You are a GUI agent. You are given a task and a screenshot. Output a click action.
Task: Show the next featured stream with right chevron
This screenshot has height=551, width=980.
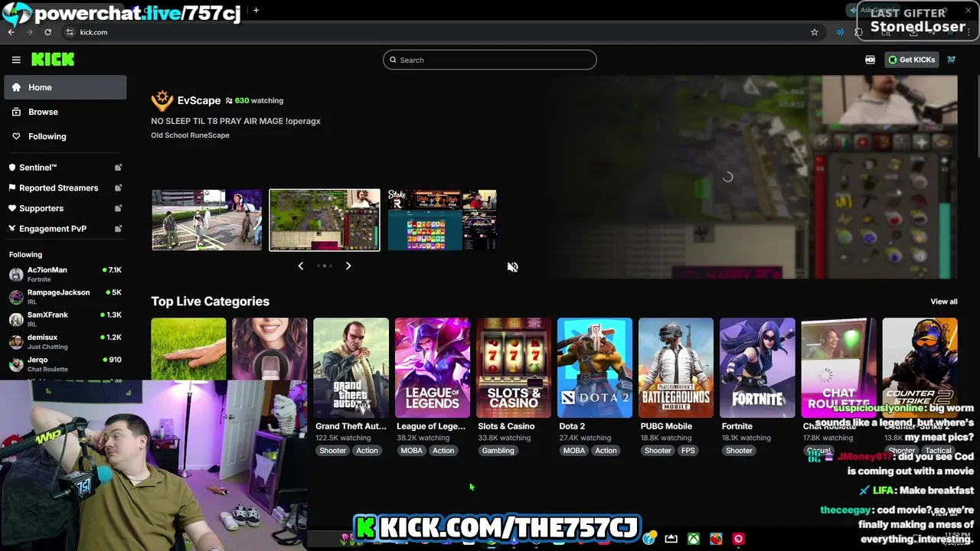click(348, 266)
